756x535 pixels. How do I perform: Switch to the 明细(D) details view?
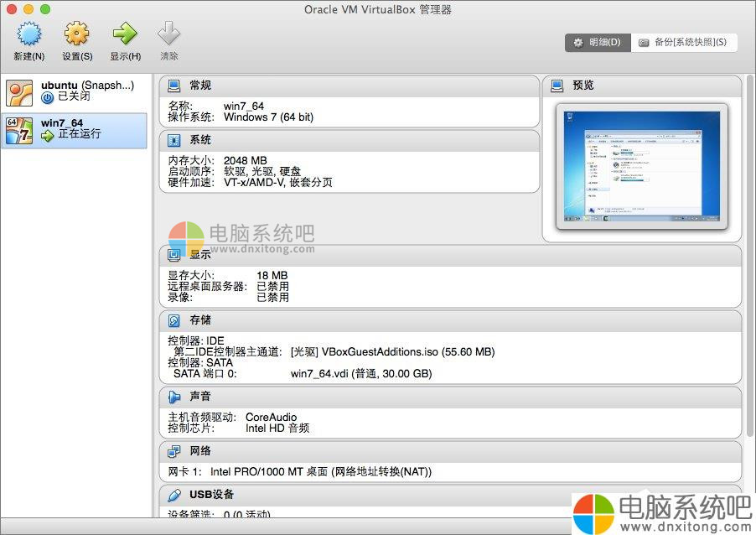tap(598, 43)
